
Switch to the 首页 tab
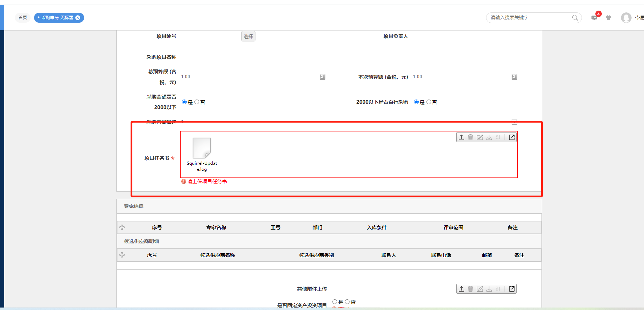click(x=23, y=18)
